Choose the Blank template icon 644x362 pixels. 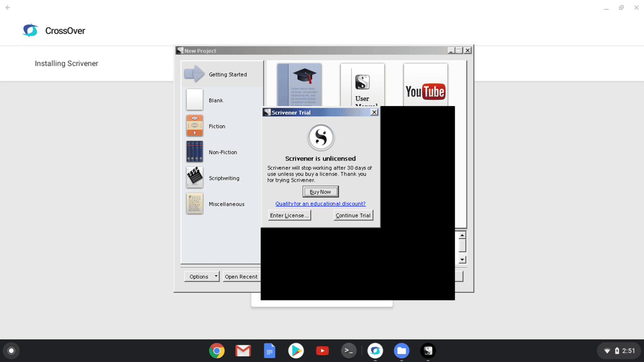194,100
